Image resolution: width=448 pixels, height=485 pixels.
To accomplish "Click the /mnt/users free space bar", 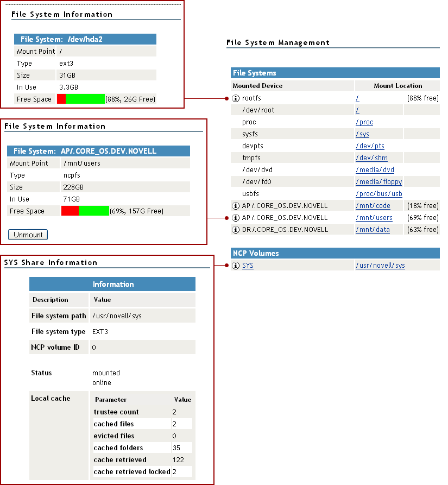I will coord(85,211).
